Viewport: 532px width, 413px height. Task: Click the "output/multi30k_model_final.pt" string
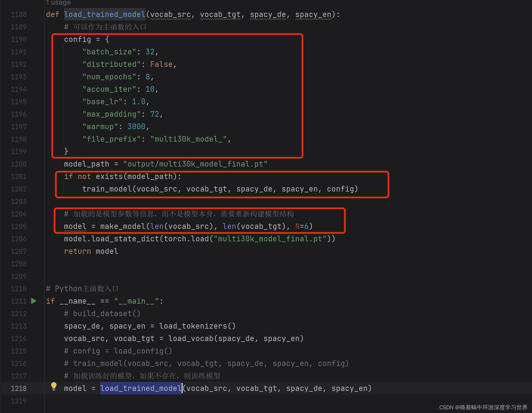pos(195,164)
